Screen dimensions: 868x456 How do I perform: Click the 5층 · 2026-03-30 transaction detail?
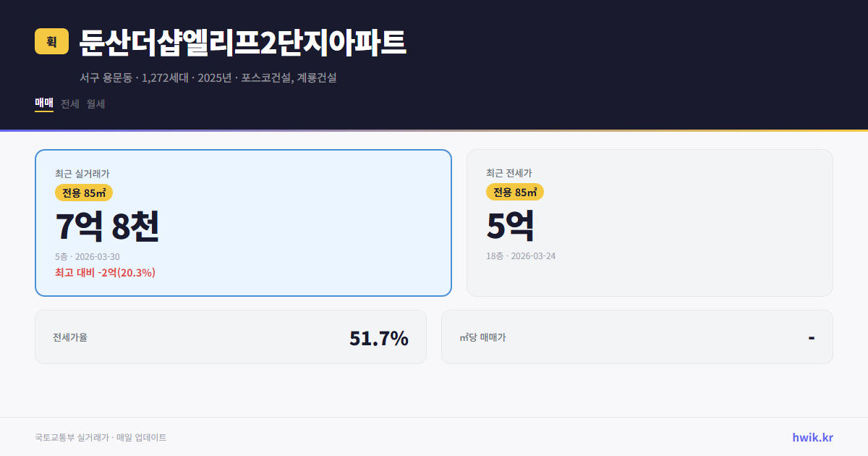pos(87,256)
